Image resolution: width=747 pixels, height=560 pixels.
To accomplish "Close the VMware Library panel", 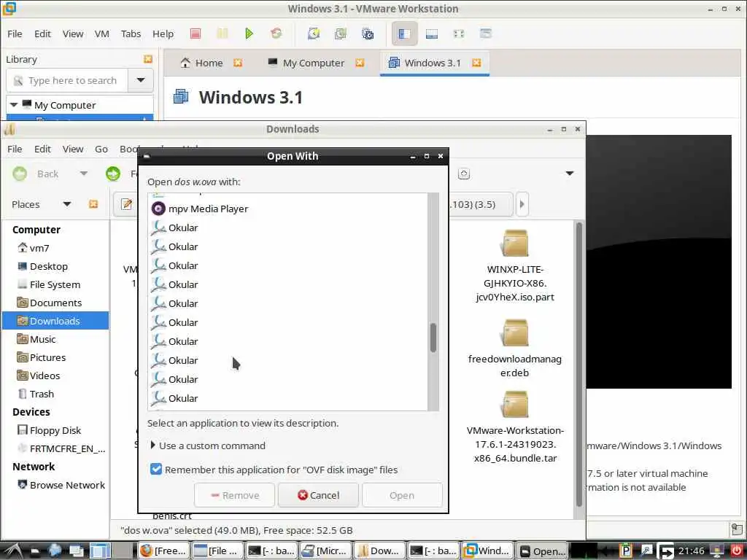I will (148, 58).
